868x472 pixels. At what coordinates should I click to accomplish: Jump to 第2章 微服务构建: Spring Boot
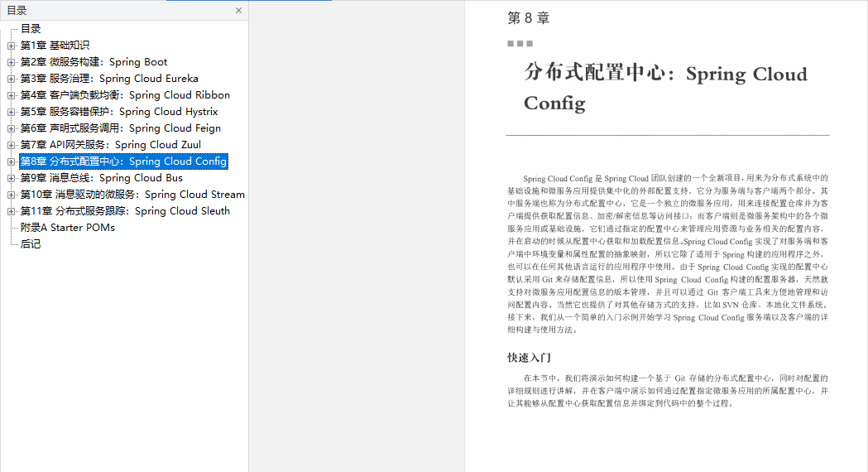coord(94,62)
